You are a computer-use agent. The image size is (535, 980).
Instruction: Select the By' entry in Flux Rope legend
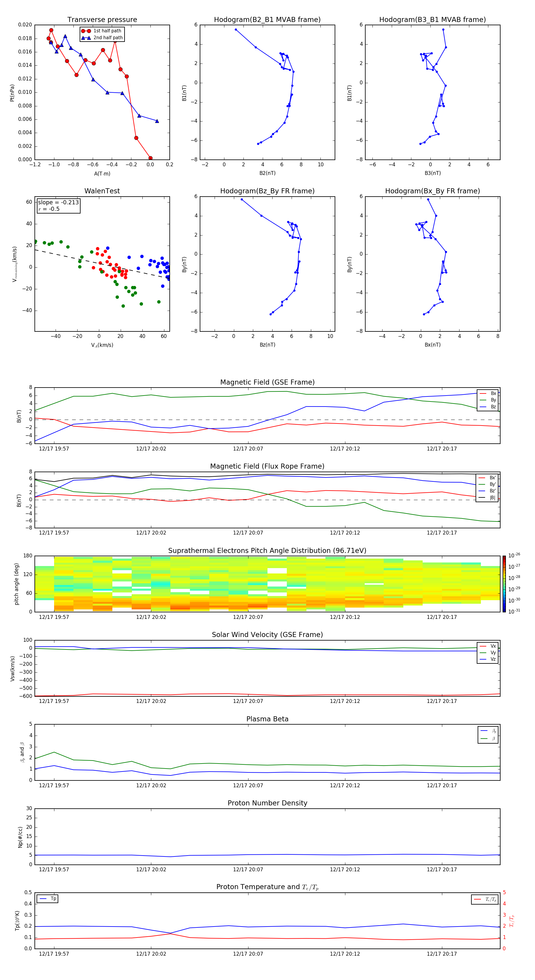click(x=487, y=484)
